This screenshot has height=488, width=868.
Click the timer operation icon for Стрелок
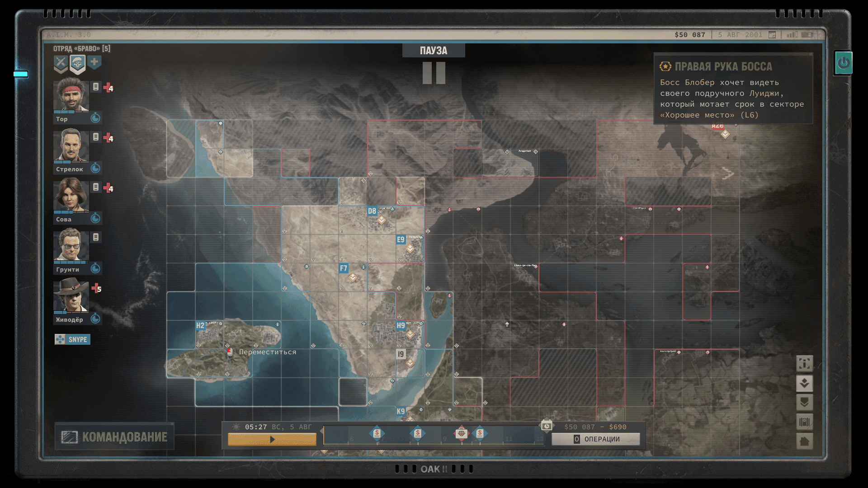(95, 169)
